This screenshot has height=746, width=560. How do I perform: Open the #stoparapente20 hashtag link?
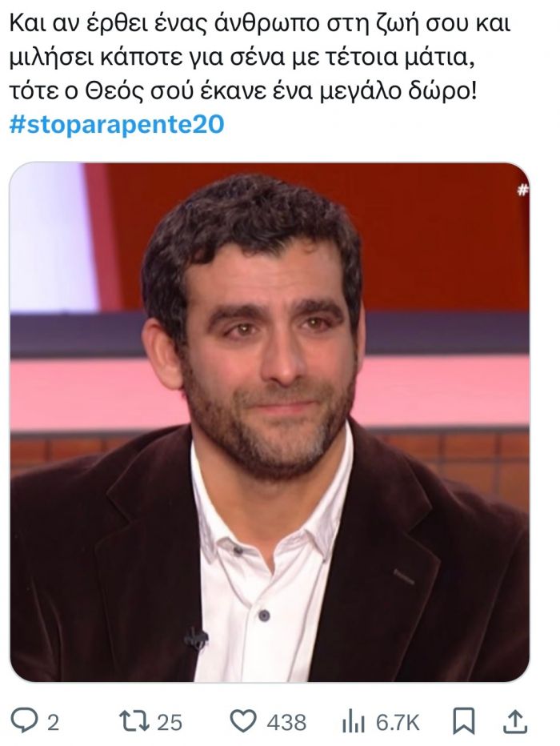point(117,125)
